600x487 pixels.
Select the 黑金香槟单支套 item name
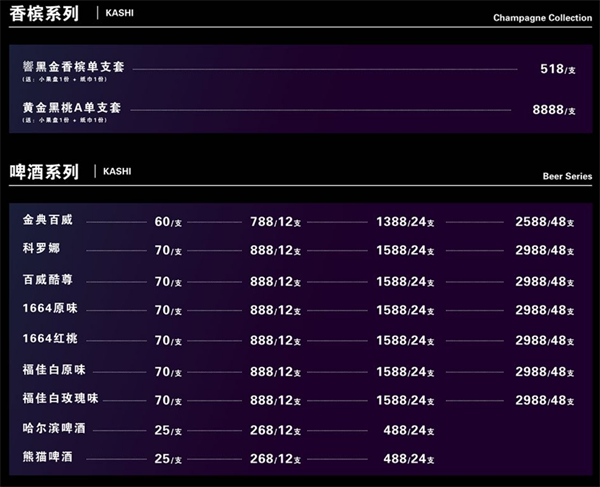point(73,67)
